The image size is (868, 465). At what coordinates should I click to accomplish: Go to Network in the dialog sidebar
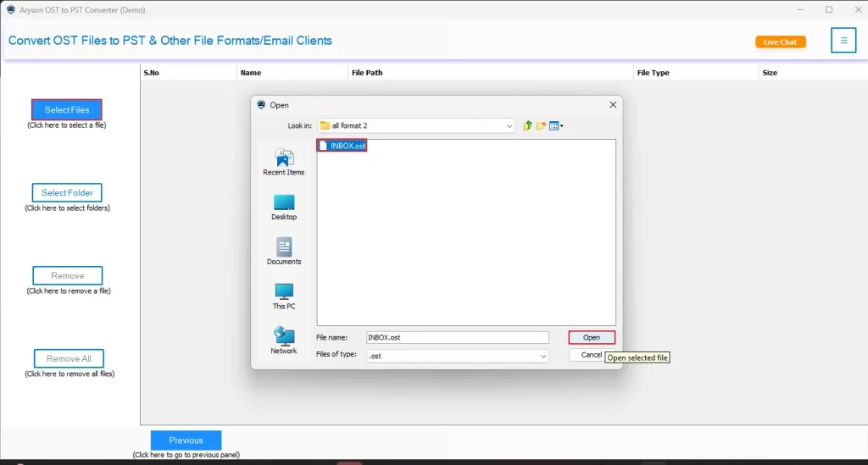tap(284, 340)
